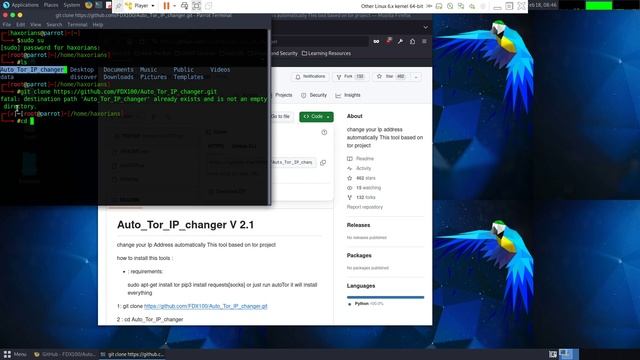This screenshot has width=640, height=360.
Task: Switch to the Security tab on GitHub
Action: click(314, 95)
